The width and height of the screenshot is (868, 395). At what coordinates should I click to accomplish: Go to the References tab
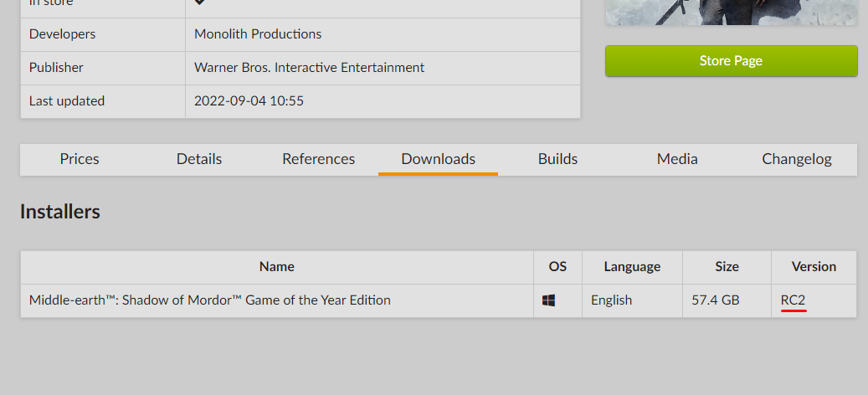(x=318, y=159)
